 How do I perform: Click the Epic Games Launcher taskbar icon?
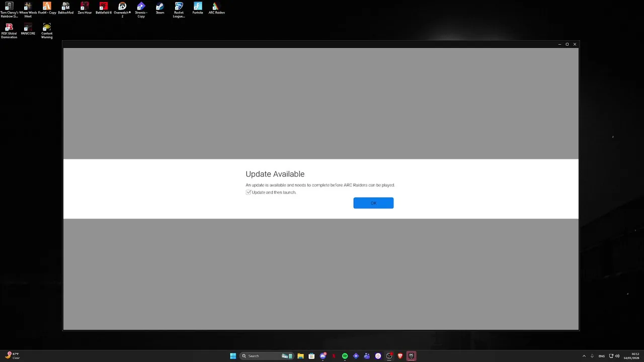411,356
